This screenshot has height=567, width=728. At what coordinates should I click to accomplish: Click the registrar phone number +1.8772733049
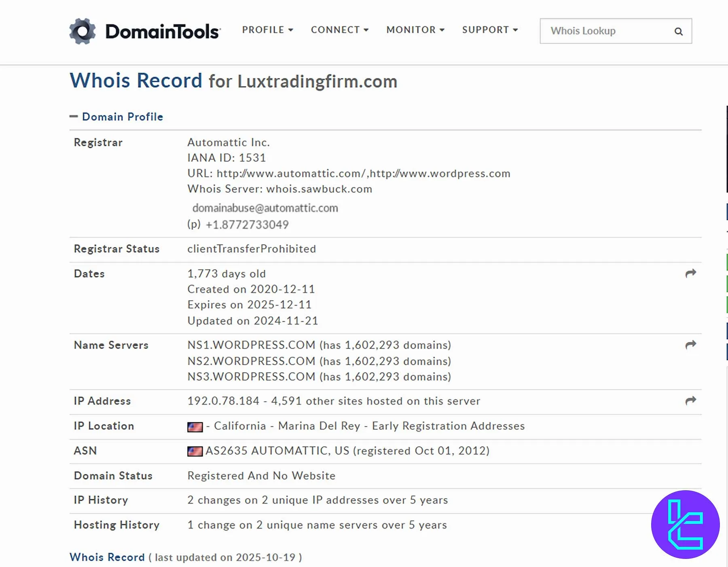click(x=247, y=225)
